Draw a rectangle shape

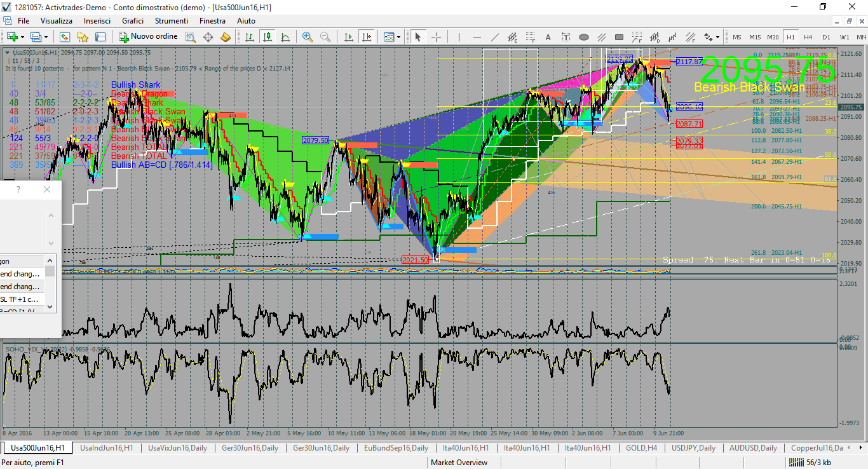[620, 37]
